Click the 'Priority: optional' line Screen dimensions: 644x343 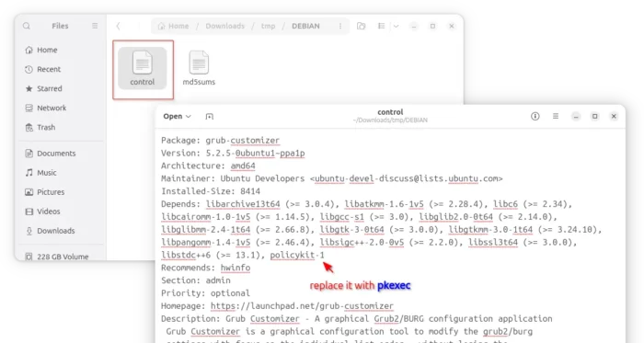coord(205,293)
